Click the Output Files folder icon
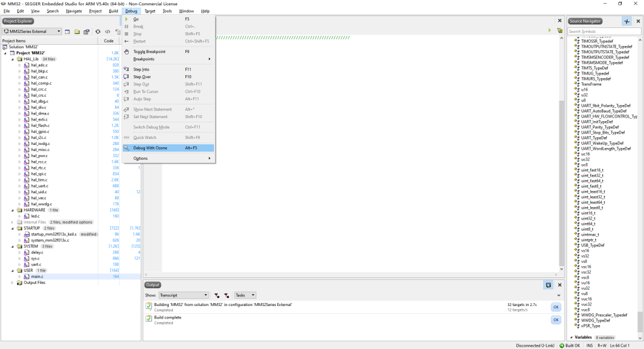The image size is (644, 349). coord(19,283)
